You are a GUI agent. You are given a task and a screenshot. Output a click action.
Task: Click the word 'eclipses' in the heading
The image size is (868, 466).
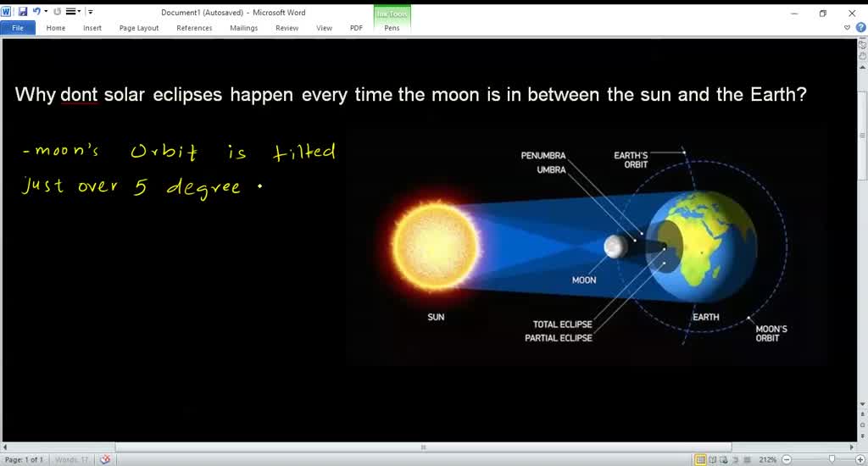(x=187, y=95)
